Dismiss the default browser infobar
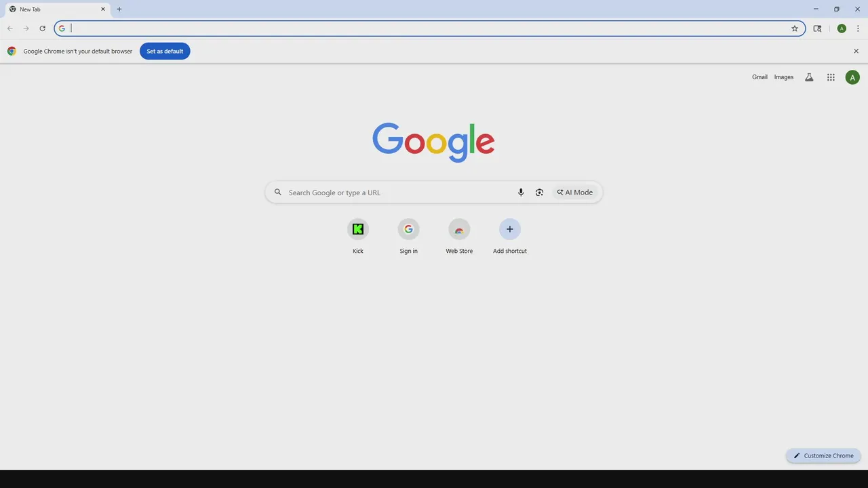This screenshot has height=488, width=868. (x=856, y=51)
